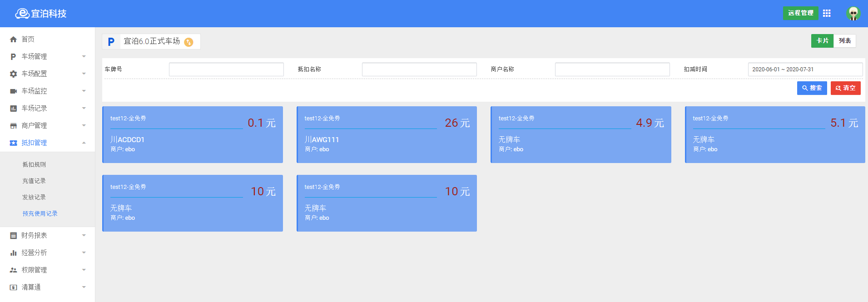868x302 pixels.
Task: Click the report icon beside 财务报表
Action: tap(14, 236)
